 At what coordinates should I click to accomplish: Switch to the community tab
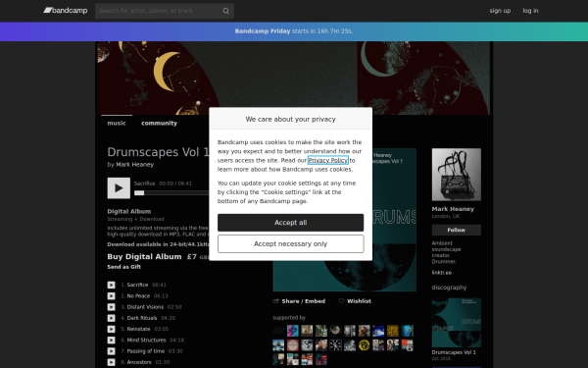pos(159,124)
